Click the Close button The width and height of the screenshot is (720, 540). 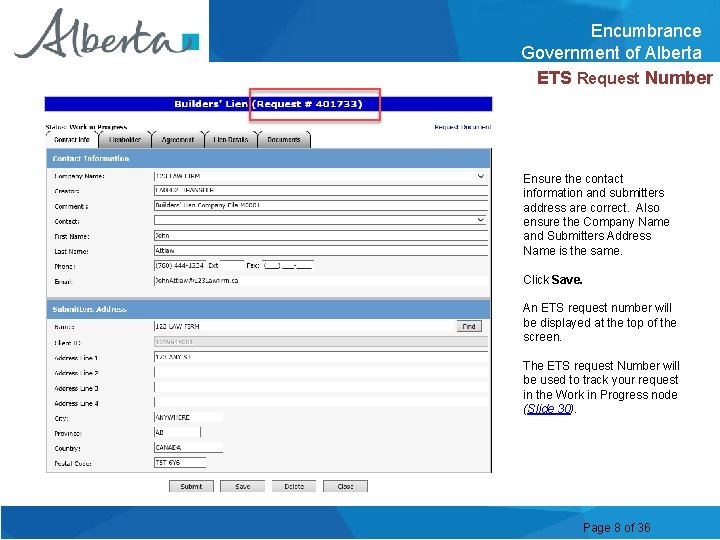(345, 486)
